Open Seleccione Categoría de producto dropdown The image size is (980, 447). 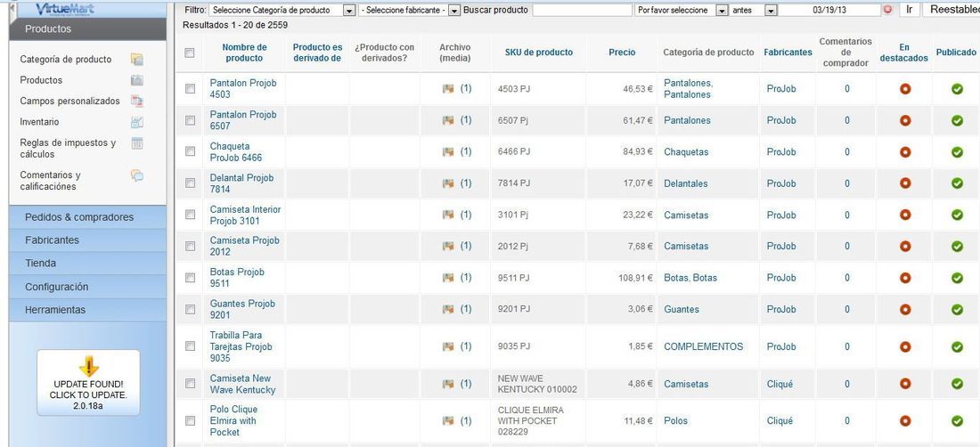[282, 10]
